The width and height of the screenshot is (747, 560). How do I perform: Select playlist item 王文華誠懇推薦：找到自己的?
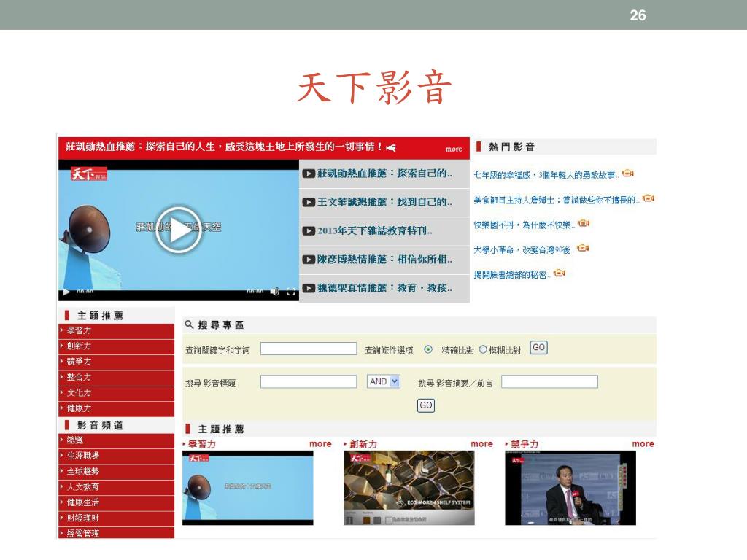(384, 203)
